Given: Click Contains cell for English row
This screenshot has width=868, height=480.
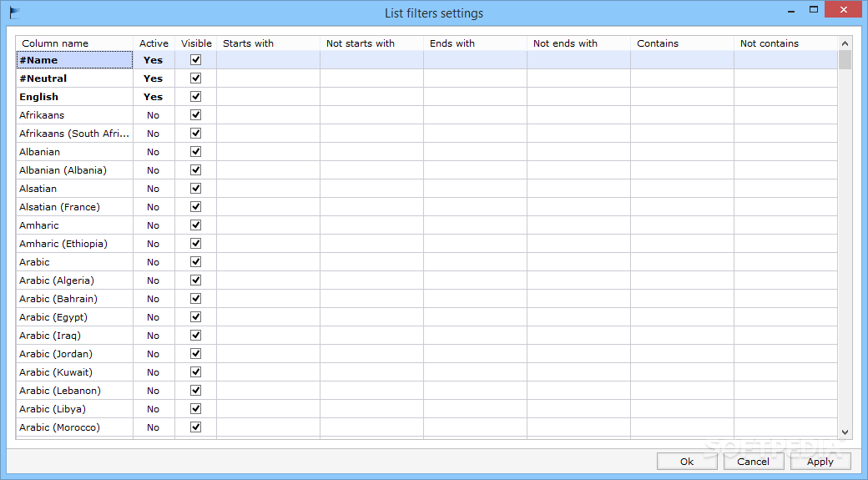Looking at the screenshot, I should click(683, 96).
